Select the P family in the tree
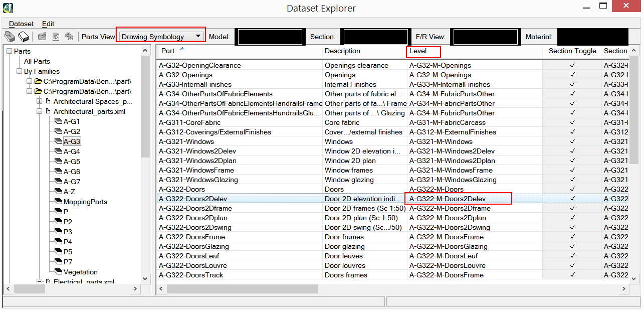This screenshot has width=644, height=311. tap(66, 212)
